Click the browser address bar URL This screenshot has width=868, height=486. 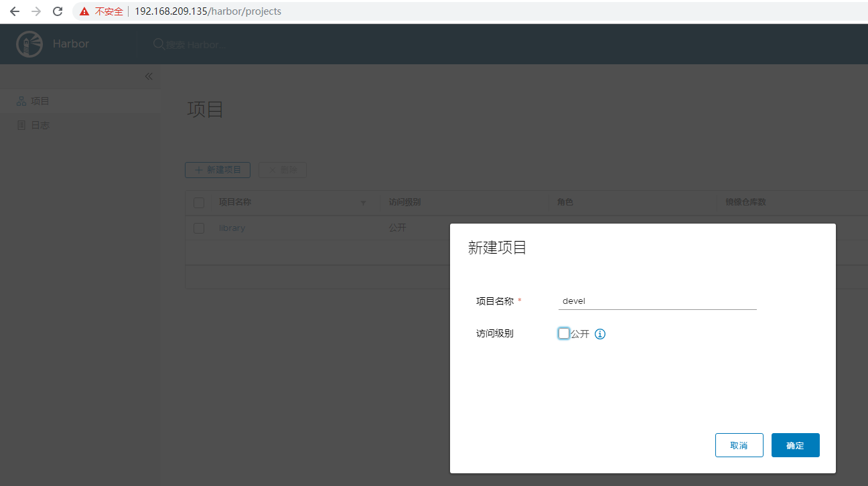point(208,11)
